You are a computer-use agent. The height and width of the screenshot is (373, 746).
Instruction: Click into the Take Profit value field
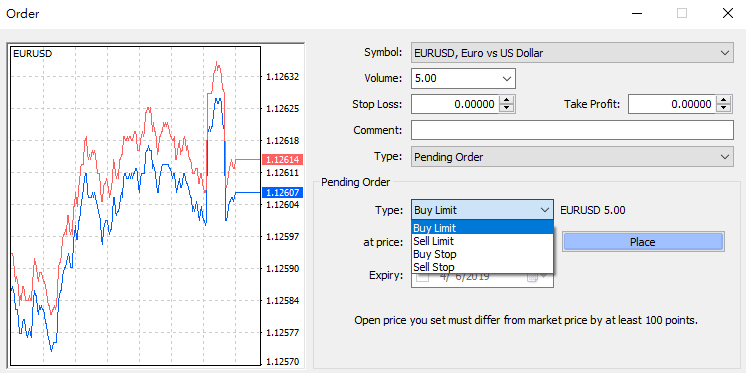point(672,104)
